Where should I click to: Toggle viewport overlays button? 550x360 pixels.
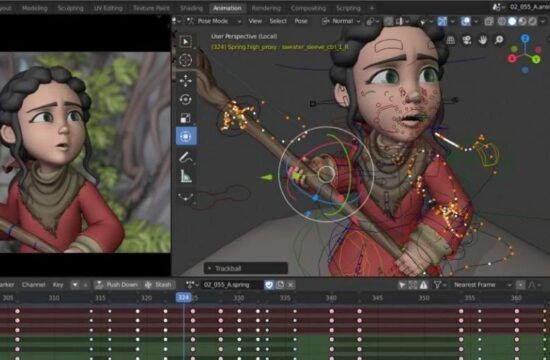(x=465, y=21)
